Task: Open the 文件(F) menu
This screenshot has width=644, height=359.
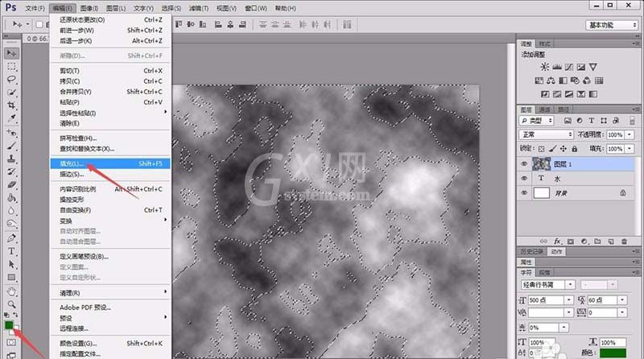Action: 35,8
